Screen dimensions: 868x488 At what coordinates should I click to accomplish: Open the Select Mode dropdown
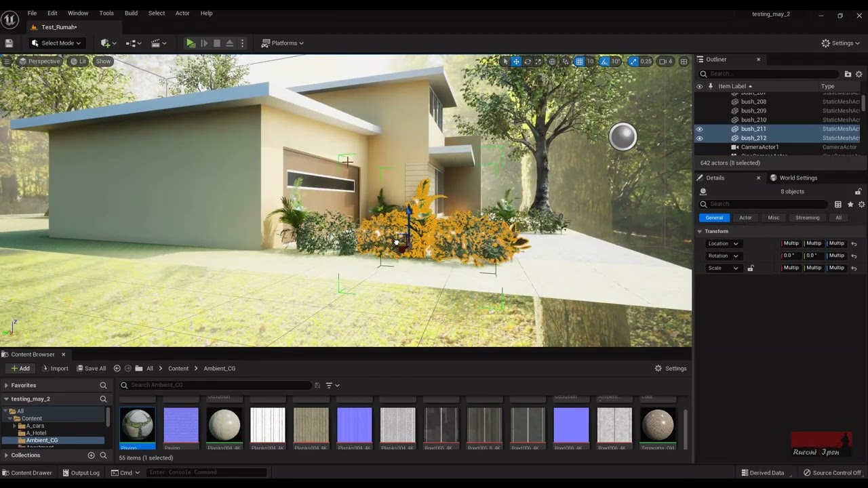(x=56, y=43)
